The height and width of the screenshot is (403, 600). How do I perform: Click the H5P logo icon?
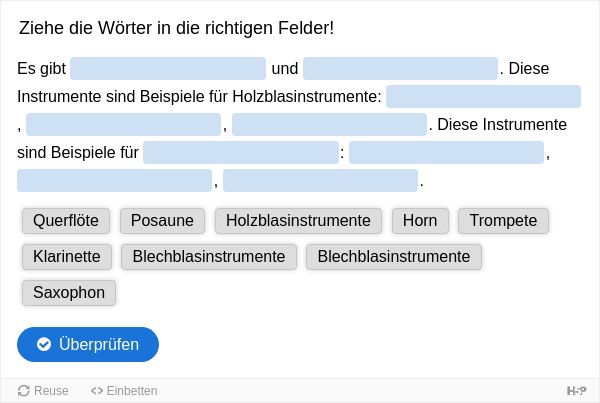(x=577, y=391)
